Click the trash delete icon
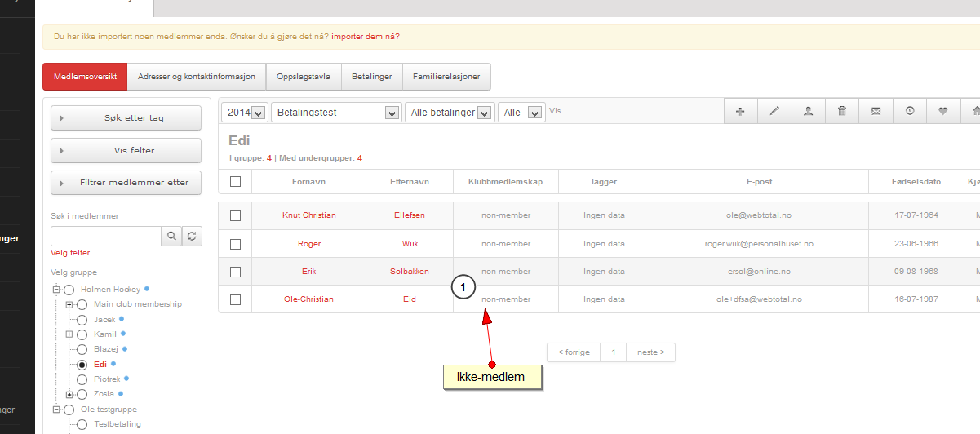This screenshot has height=434, width=980. [842, 112]
